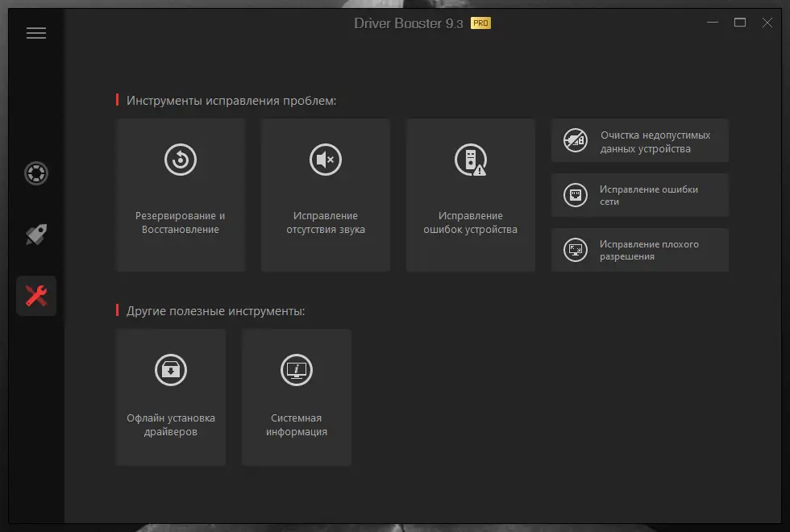Maximize the Driver Booster window

[740, 23]
